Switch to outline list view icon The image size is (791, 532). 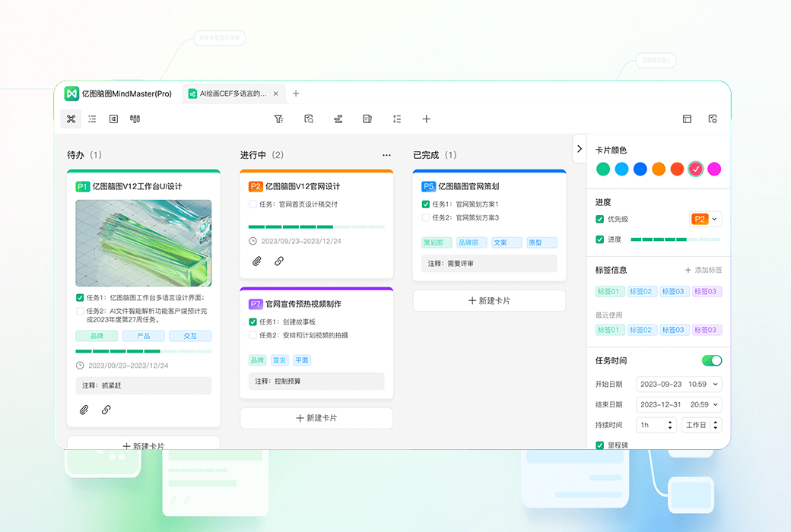tap(92, 119)
